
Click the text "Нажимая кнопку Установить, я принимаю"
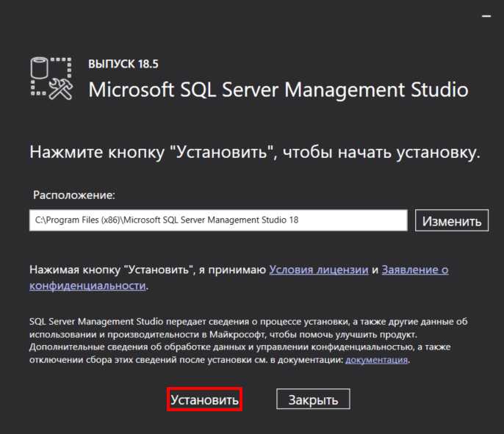click(x=147, y=270)
